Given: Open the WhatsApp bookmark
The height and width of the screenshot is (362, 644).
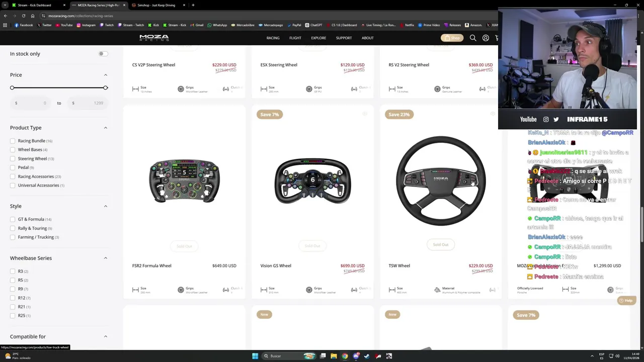Looking at the screenshot, I should tap(217, 25).
